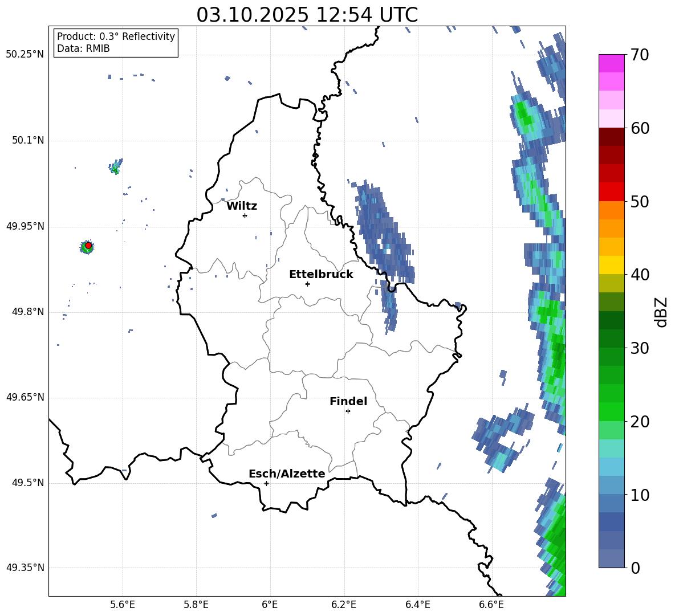
Task: Click the 6.2°E longitude label
Action: [x=344, y=605]
